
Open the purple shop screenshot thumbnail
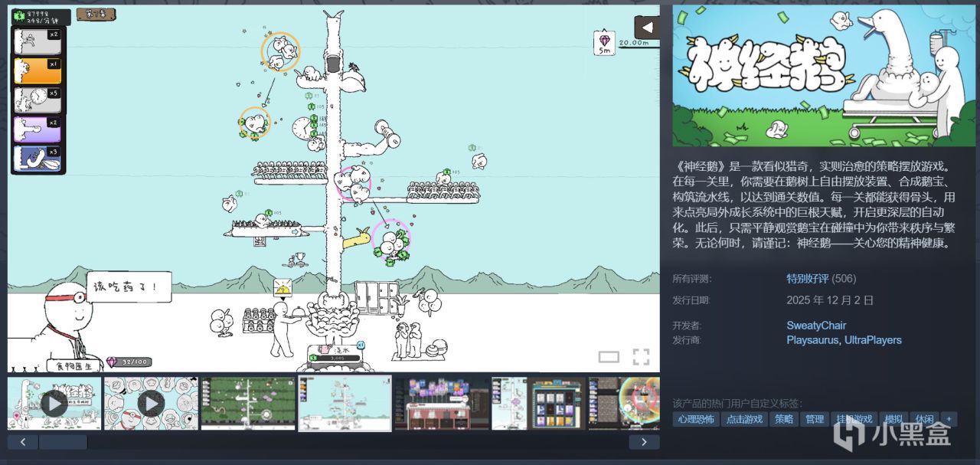442,403
